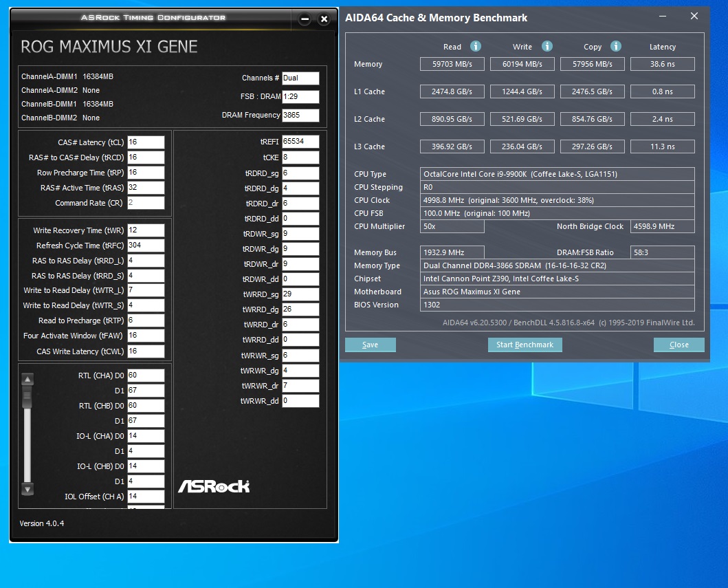The height and width of the screenshot is (588, 728).
Task: Click the scroll up arrow in RTL panel
Action: point(27,380)
